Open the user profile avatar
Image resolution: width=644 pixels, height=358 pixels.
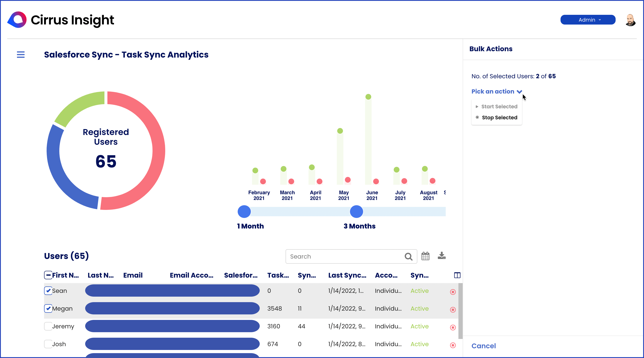[x=630, y=20]
